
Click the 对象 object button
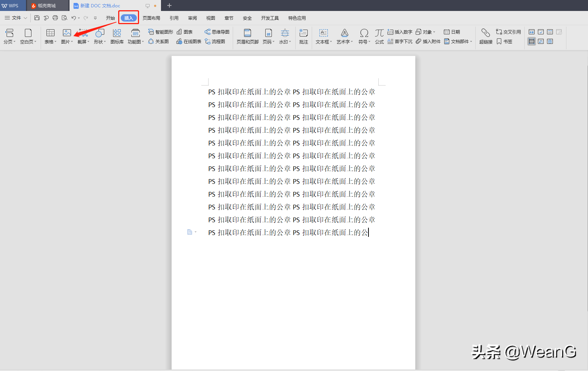pyautogui.click(x=426, y=32)
